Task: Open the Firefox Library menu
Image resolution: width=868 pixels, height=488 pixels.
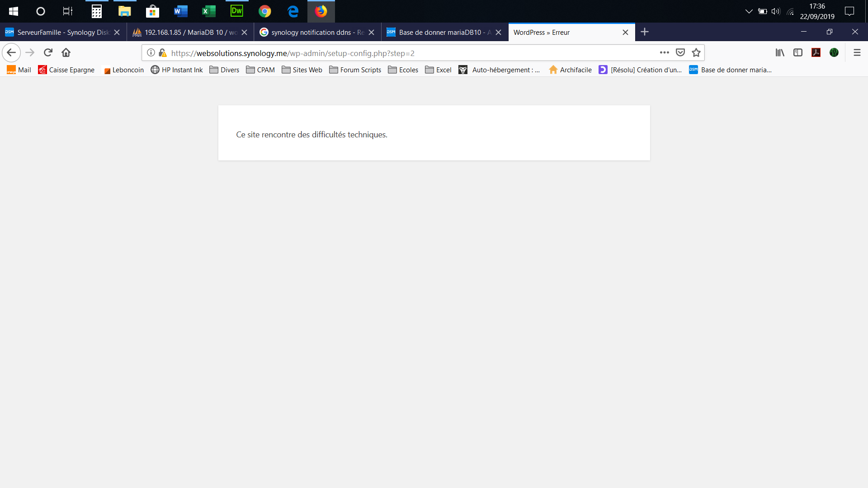Action: (x=780, y=53)
